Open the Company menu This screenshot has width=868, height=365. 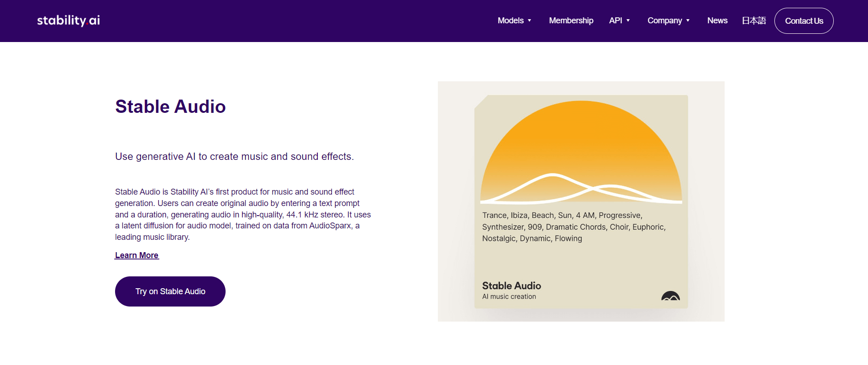click(664, 21)
